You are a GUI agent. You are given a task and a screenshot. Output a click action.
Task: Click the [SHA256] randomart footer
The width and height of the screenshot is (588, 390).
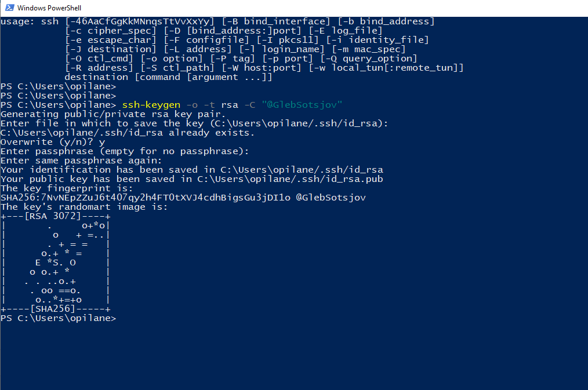56,309
